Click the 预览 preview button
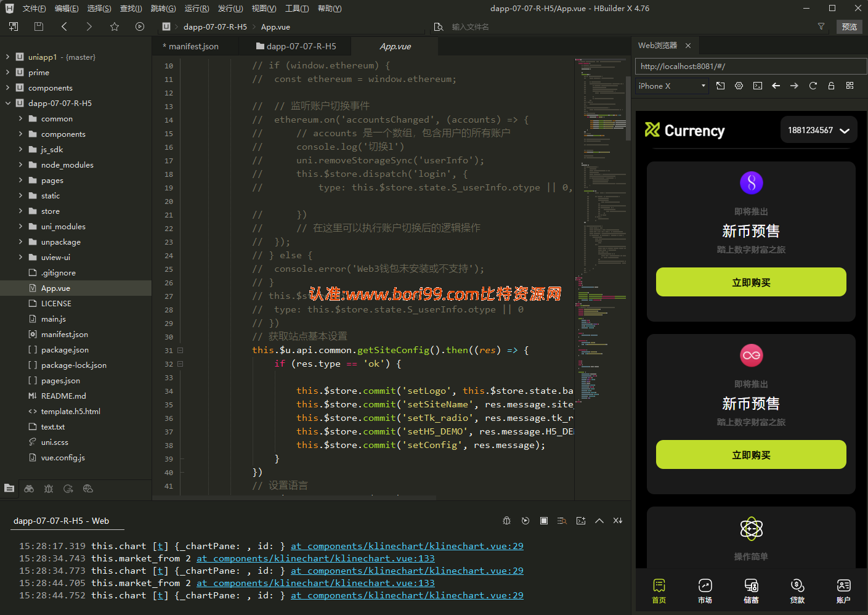Viewport: 868px width, 615px height. [x=850, y=26]
